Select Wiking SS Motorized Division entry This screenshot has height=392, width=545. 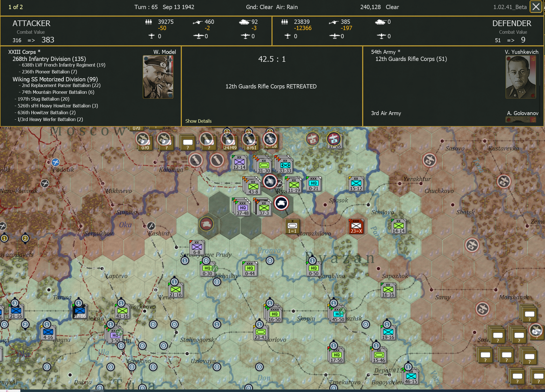click(x=55, y=79)
